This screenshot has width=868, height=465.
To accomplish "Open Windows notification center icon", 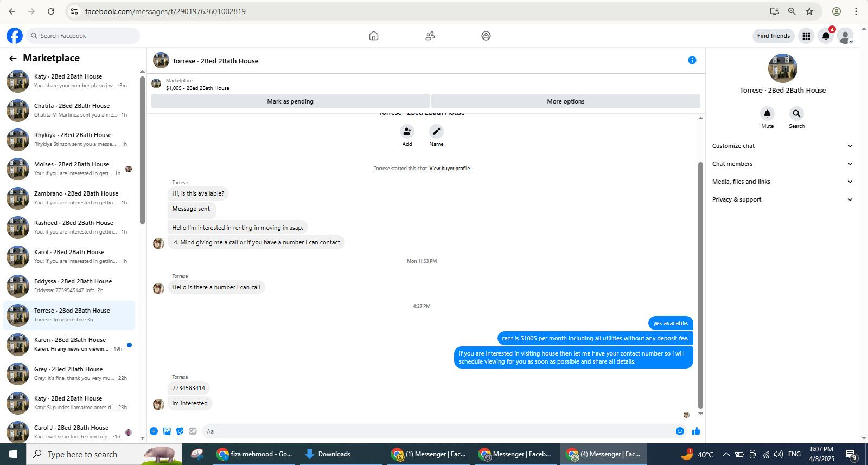I will (851, 455).
